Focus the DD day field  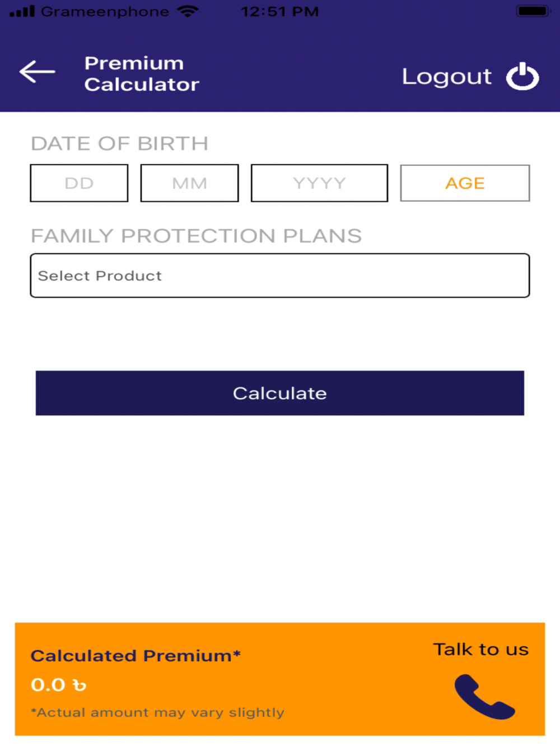click(79, 183)
